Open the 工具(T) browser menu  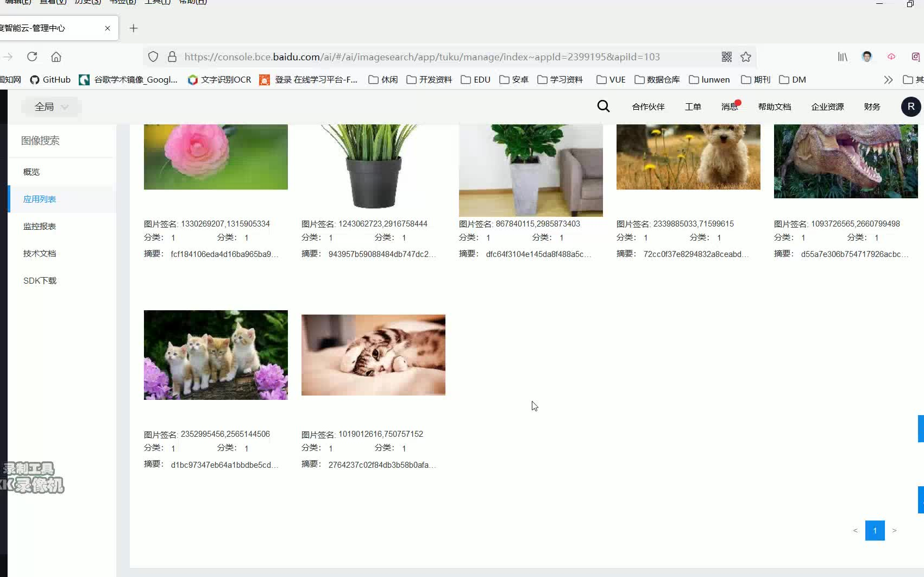tap(158, 2)
